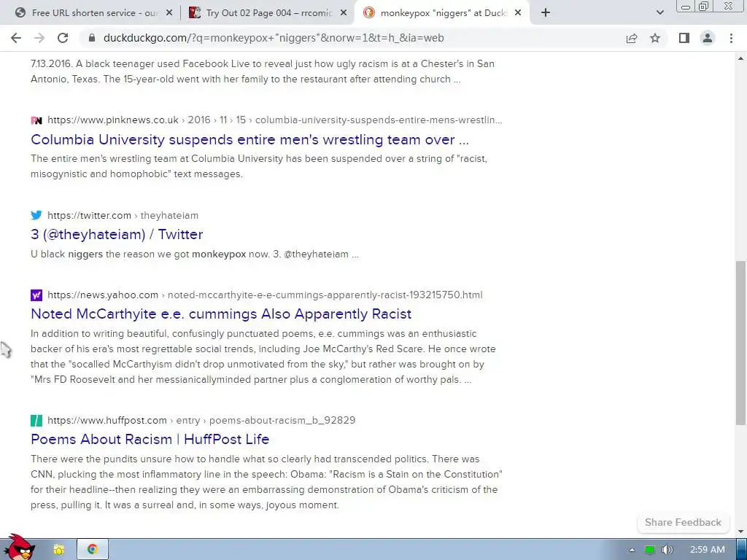
Task: Click the Columbia wrestling snippet text
Action: point(259,166)
